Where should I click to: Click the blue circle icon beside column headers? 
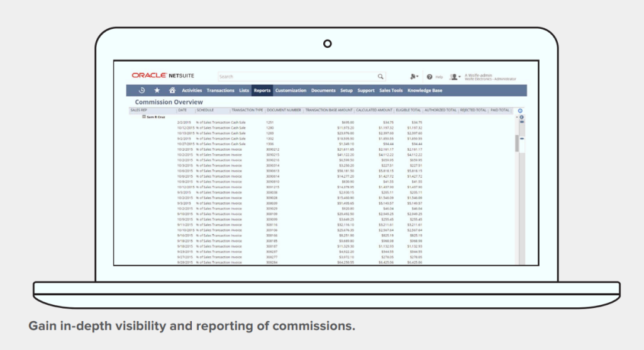tap(520, 111)
